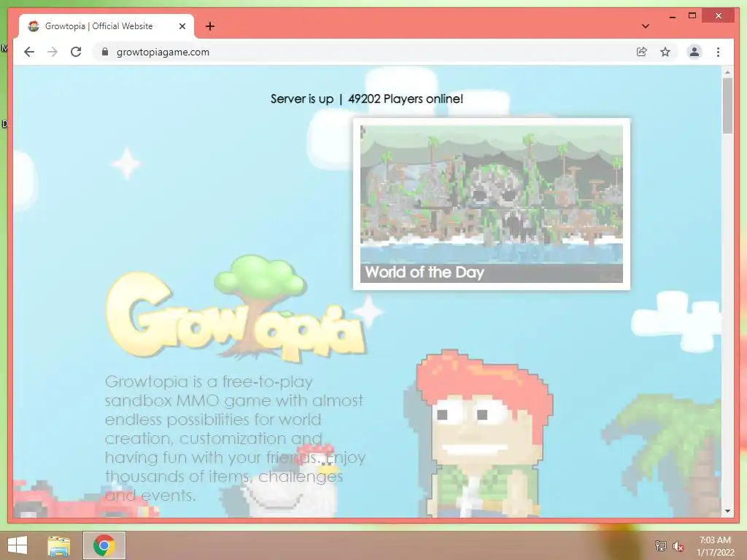Open the World of the Day thumbnail

[492, 204]
